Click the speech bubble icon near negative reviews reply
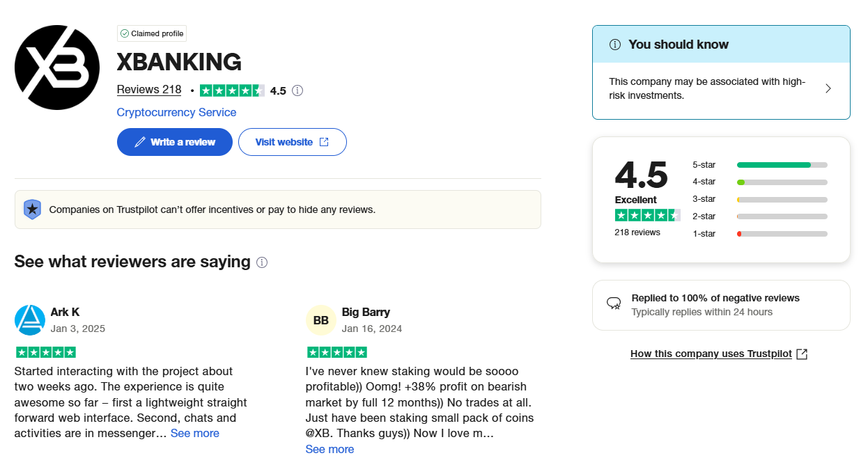868x474 pixels. coord(614,303)
